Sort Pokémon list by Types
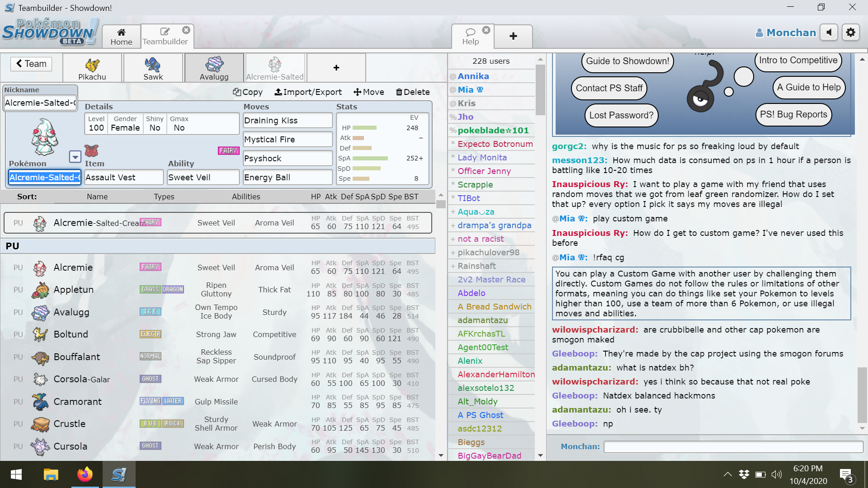Viewport: 868px width, 488px height. (x=164, y=197)
